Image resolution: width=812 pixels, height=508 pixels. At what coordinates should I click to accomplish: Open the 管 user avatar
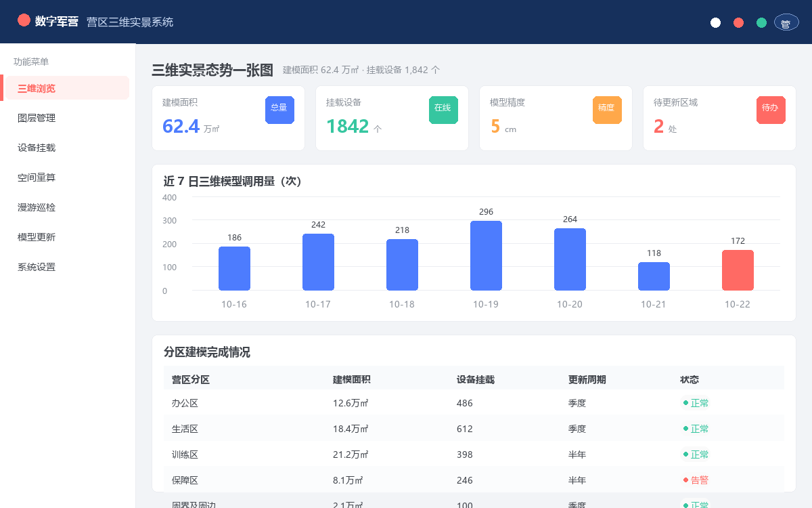[x=786, y=22]
